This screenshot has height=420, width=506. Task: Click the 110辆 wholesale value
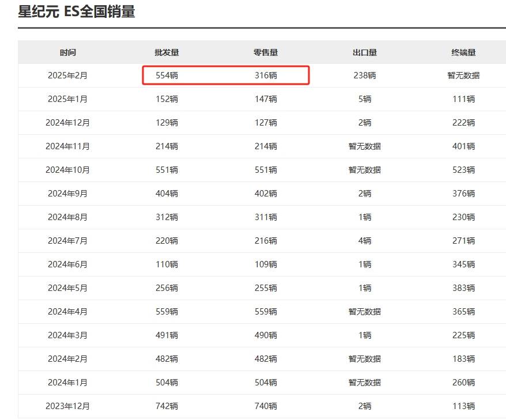(x=167, y=264)
